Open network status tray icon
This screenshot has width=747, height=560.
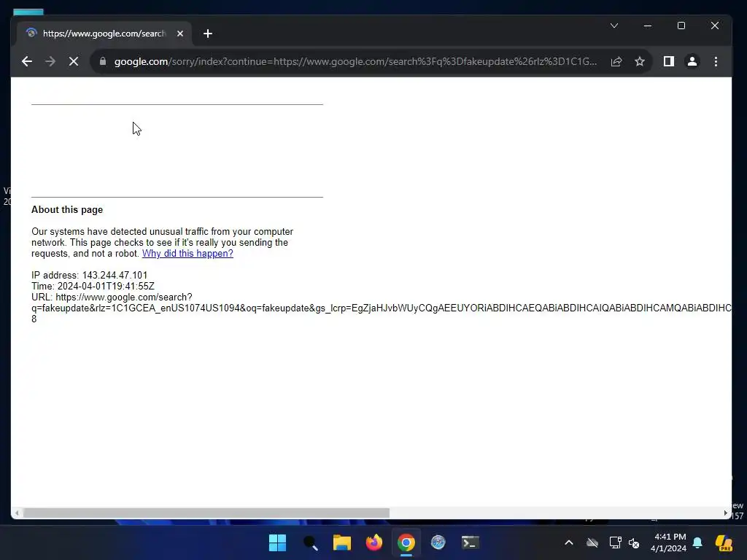[615, 542]
